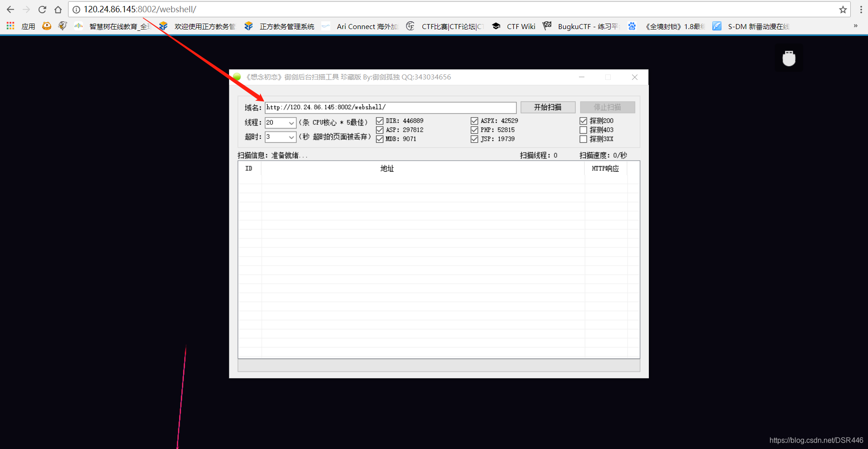Click the 扫描信息: 准备就绪 status text
This screenshot has width=868, height=449.
tap(272, 155)
